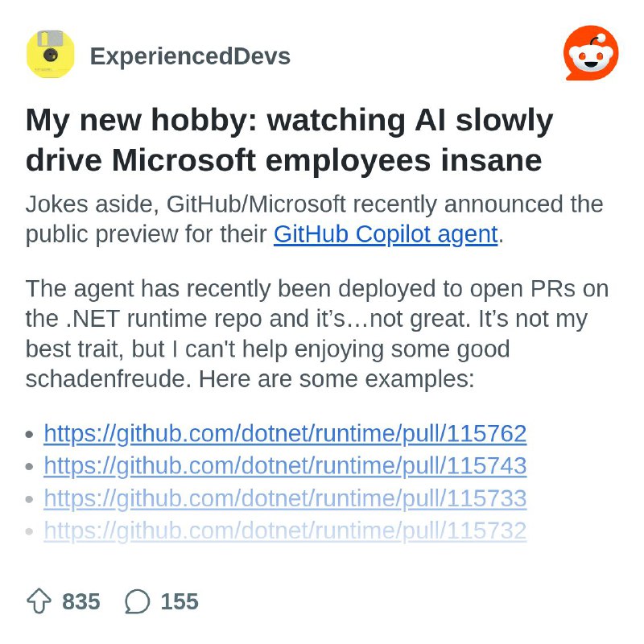
Task: Click the 835 upvote count
Action: pos(80,601)
